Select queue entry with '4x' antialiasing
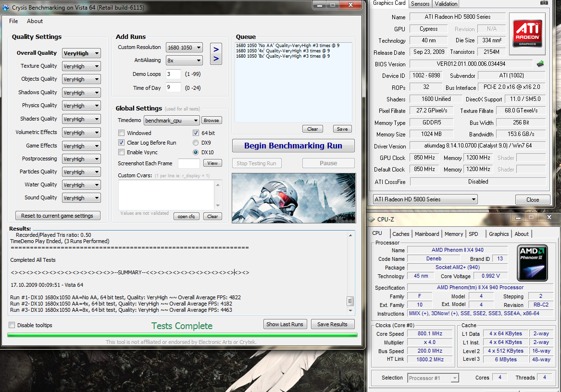The image size is (561, 392). 283,51
